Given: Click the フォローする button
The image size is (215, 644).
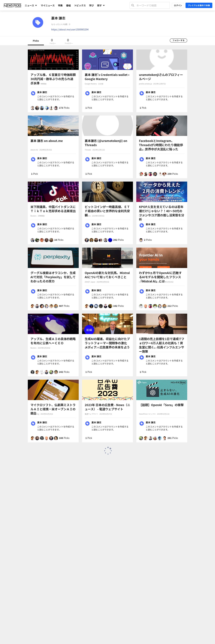Looking at the screenshot, I should click(x=178, y=40).
